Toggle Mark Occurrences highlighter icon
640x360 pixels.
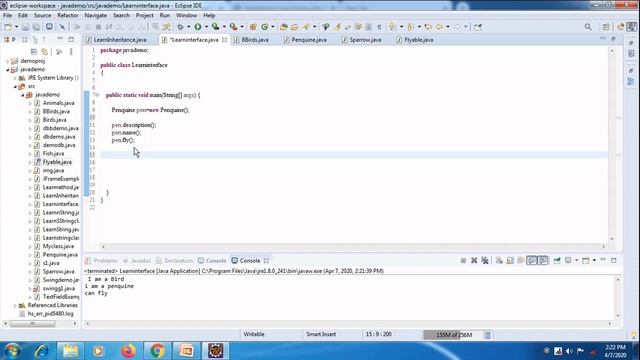(x=337, y=27)
